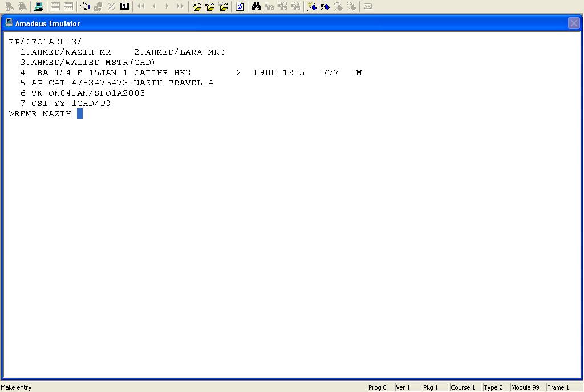The height and width of the screenshot is (392, 584).
Task: Go to previous with single left arrow
Action: (154, 6)
